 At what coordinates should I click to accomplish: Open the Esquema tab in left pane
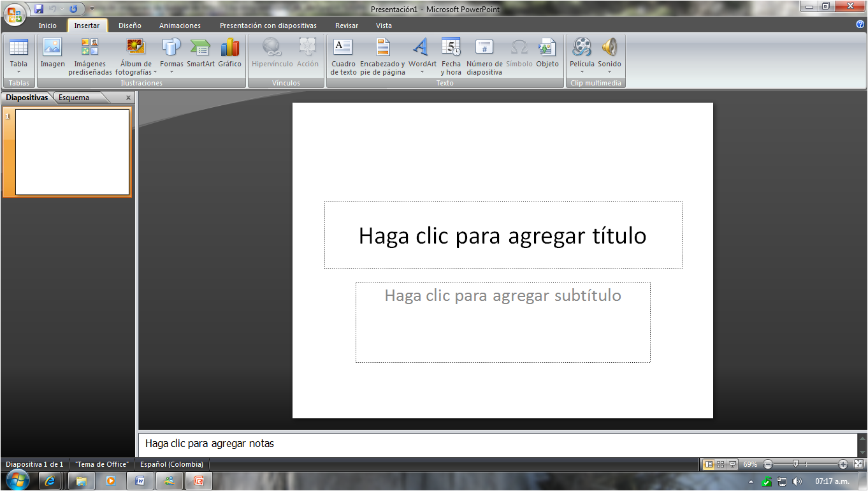coord(74,97)
